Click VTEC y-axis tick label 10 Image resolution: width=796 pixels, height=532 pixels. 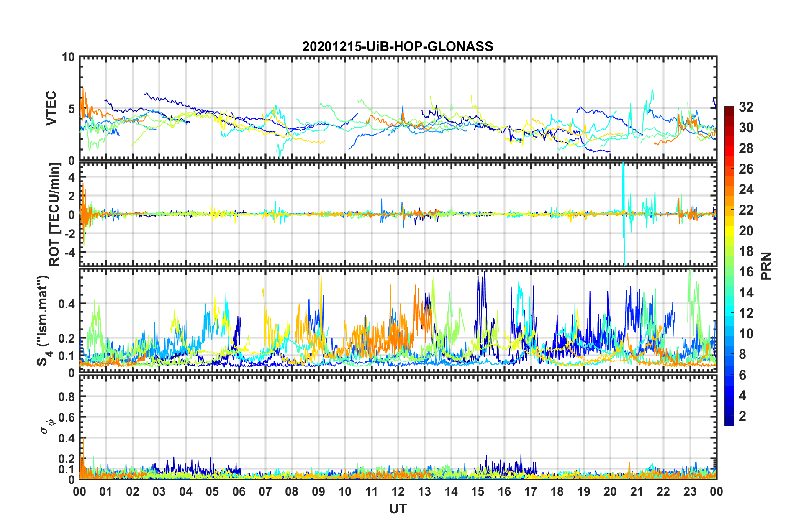tap(68, 57)
